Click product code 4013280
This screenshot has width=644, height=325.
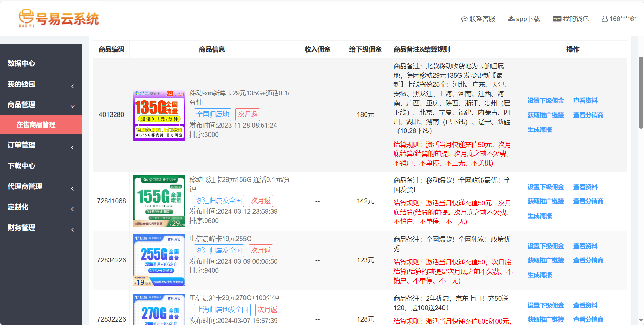(x=111, y=114)
